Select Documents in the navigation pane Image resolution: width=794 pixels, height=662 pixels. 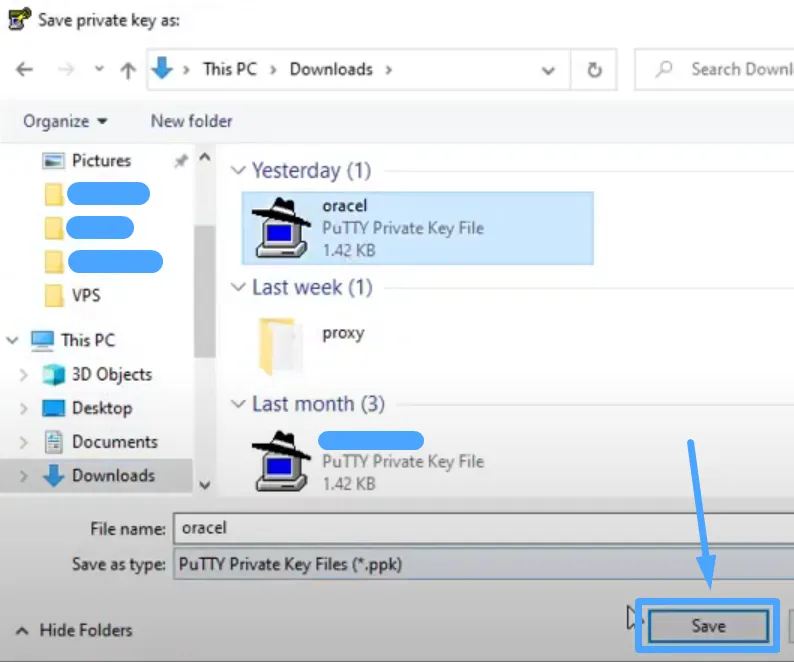[115, 442]
